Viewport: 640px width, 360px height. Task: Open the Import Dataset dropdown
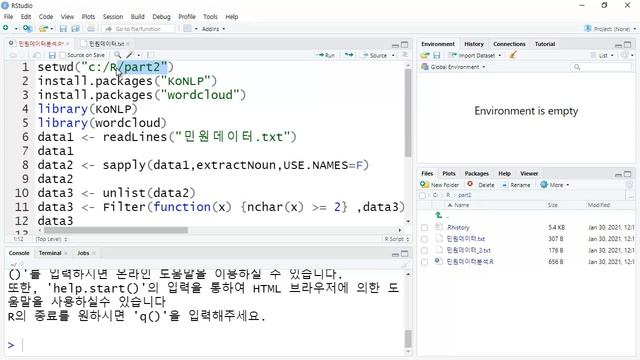pos(475,55)
